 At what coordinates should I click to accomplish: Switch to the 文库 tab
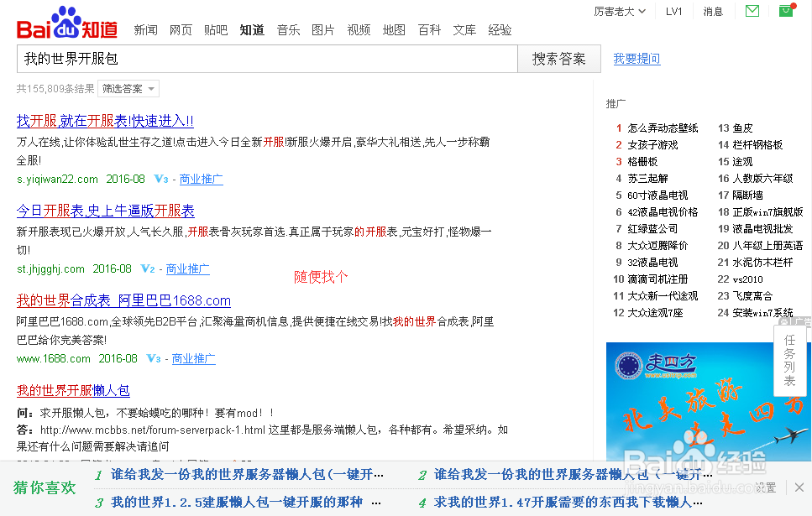pyautogui.click(x=464, y=30)
